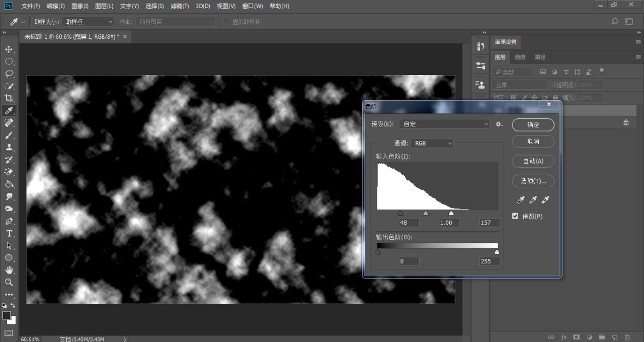This screenshot has height=342, width=644.
Task: Select the Path Selection tool
Action: tap(9, 245)
